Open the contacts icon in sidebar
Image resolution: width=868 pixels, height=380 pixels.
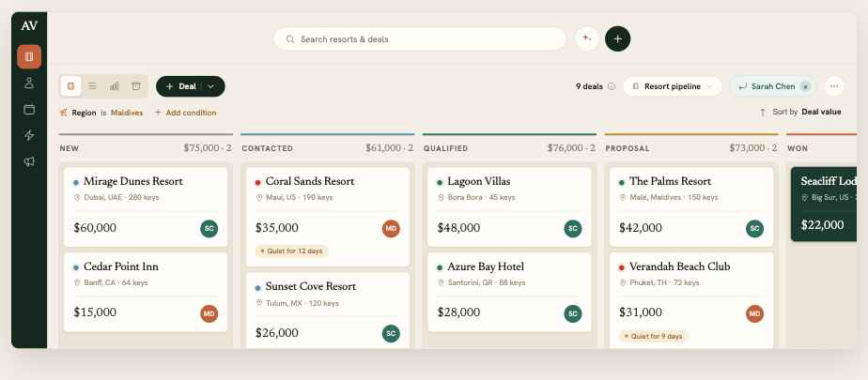(x=29, y=83)
